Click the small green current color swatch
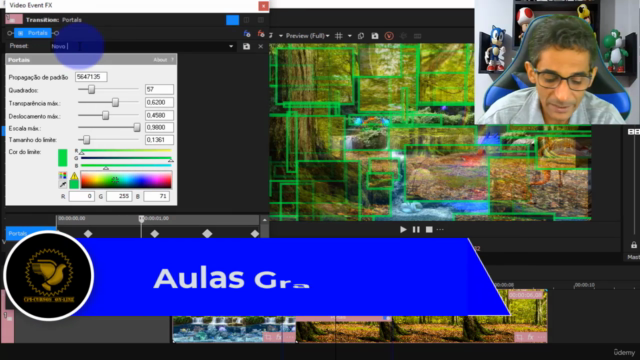This screenshot has height=360, width=640. tap(74, 185)
